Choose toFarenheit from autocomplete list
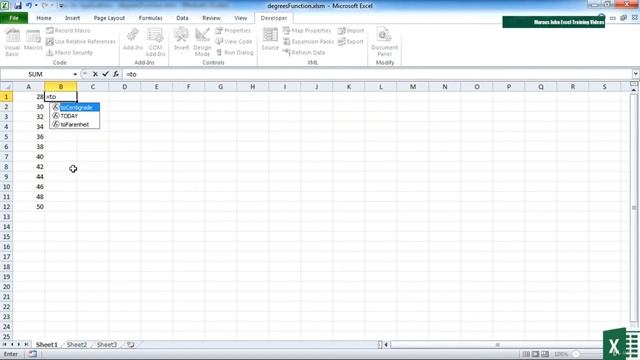This screenshot has width=640, height=360. [76, 124]
